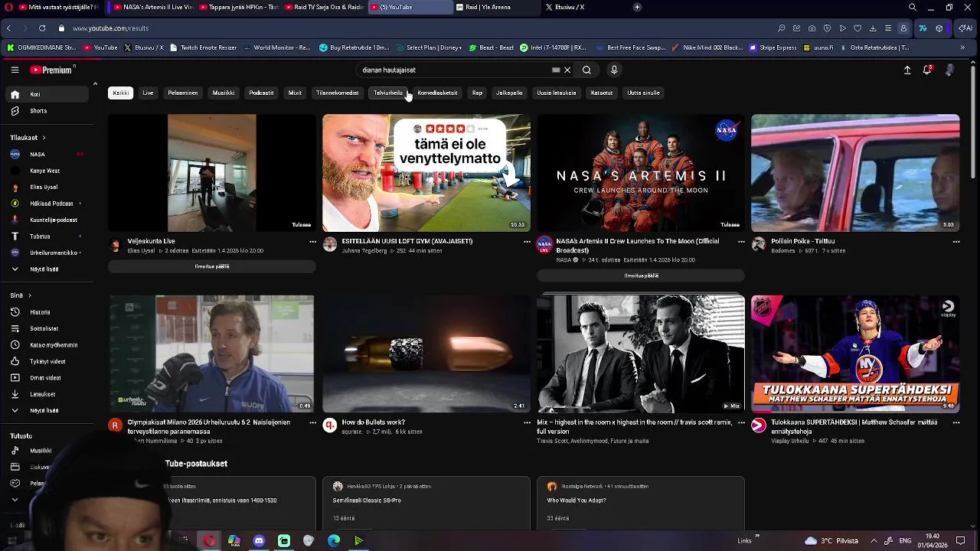Start voice search with microphone icon
Viewport: 980px width, 551px height.
(x=613, y=70)
